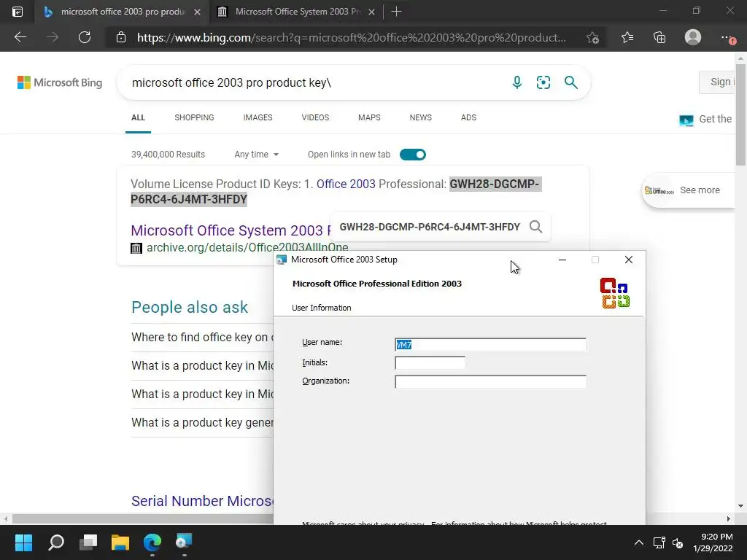Close the microsoft office 2003 pro tab
Viewport: 747px width, 560px height.
click(197, 12)
